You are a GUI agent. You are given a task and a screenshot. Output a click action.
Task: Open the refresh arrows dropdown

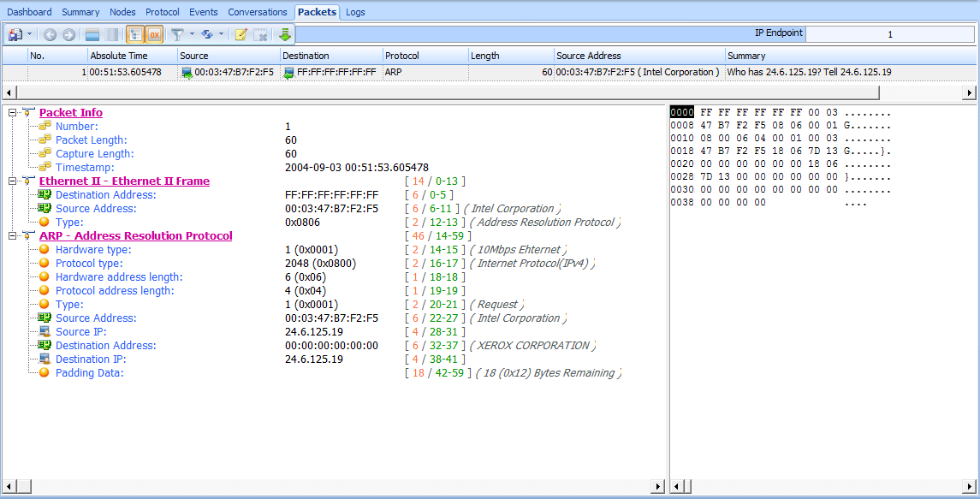click(x=222, y=34)
